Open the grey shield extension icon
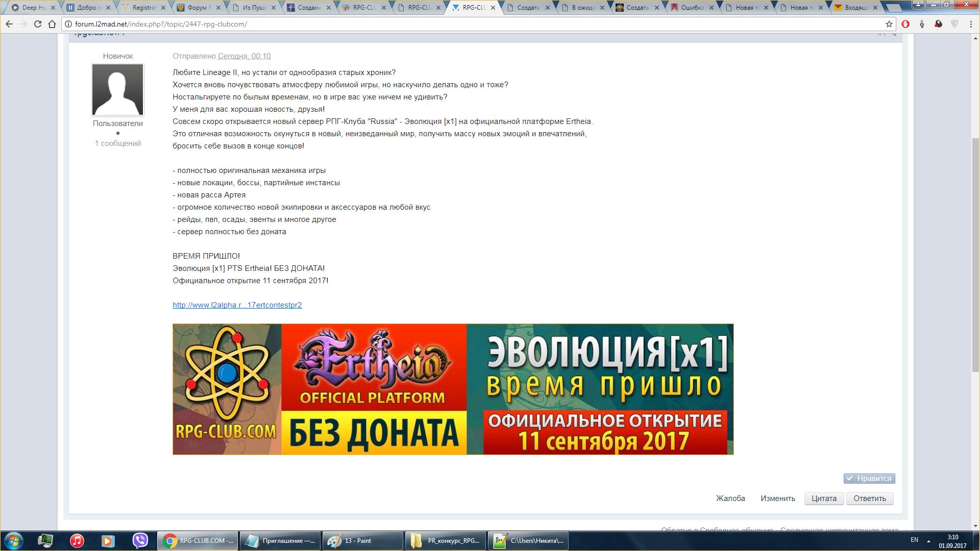Viewport: 980px width, 551px height. pos(954,24)
